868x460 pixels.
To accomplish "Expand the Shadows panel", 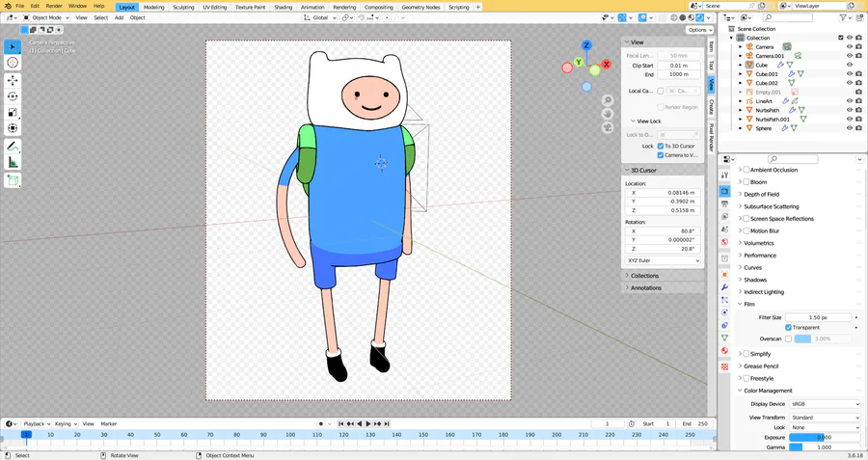I will [x=755, y=280].
